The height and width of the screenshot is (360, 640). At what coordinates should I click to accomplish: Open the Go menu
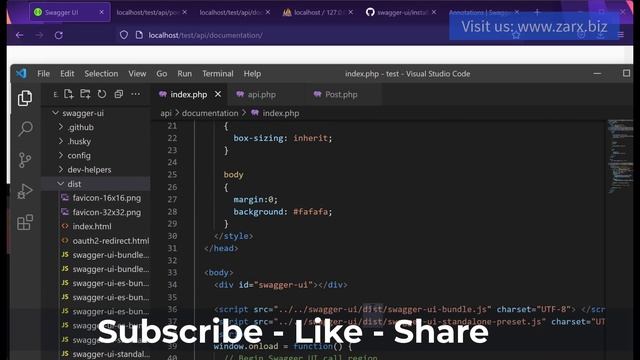click(162, 73)
